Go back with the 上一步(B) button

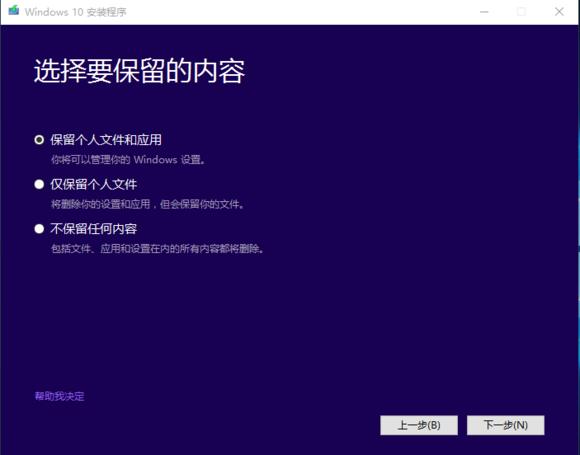pyautogui.click(x=419, y=425)
